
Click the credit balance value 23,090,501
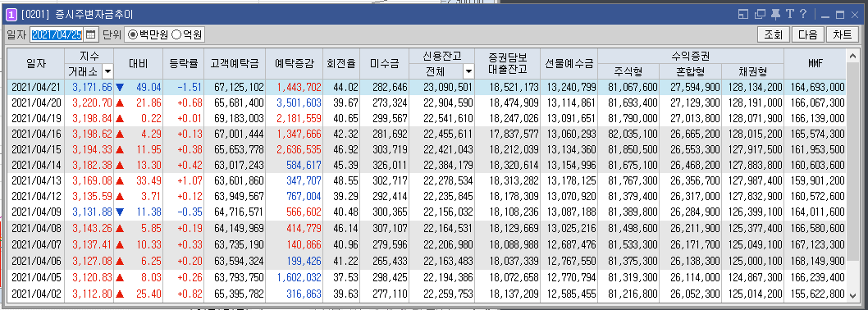tap(448, 87)
